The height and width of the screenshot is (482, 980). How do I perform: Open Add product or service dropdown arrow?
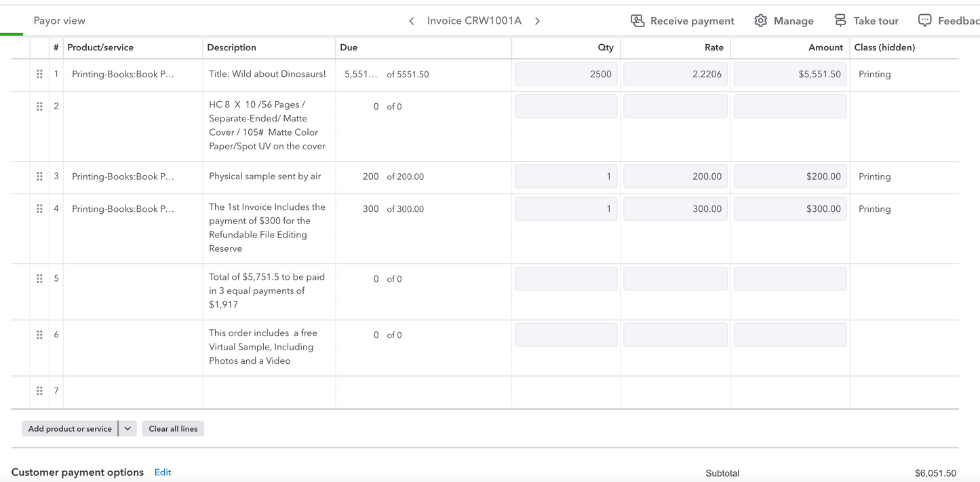pos(128,429)
